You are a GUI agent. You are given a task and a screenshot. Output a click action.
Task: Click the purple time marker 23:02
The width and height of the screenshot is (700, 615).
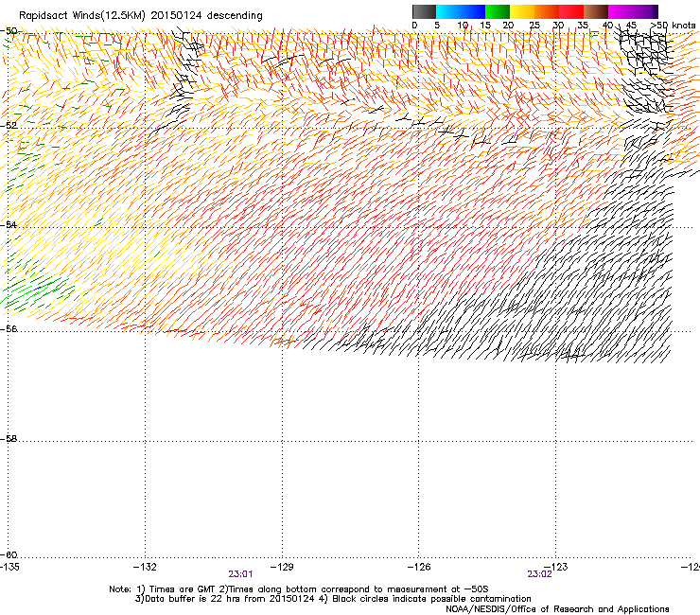pyautogui.click(x=539, y=574)
